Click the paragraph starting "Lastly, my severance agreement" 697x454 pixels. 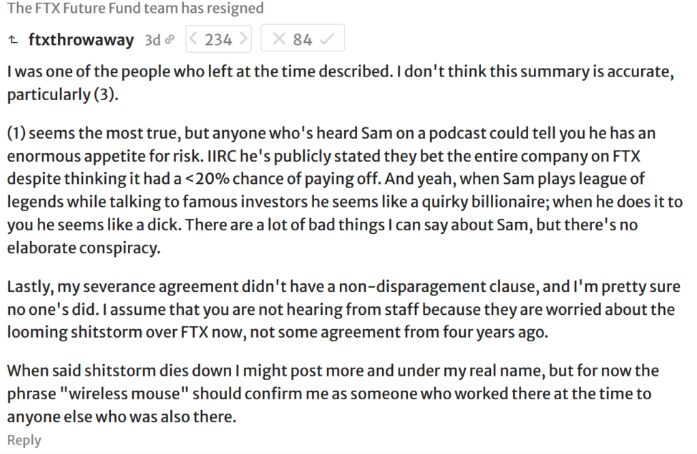coord(344,309)
